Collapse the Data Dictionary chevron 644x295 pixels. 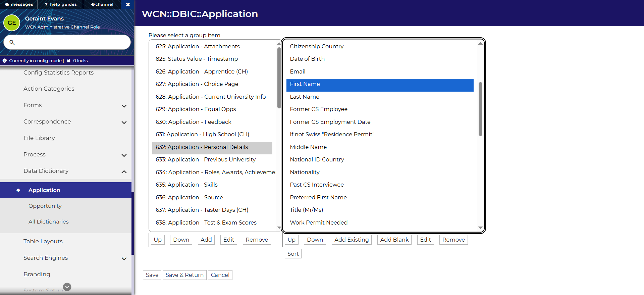click(x=124, y=172)
